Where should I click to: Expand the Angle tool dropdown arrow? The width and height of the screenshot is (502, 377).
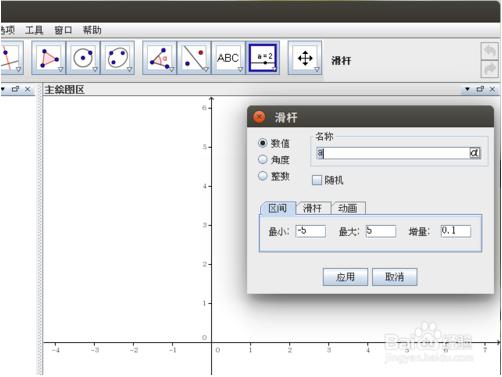click(172, 69)
